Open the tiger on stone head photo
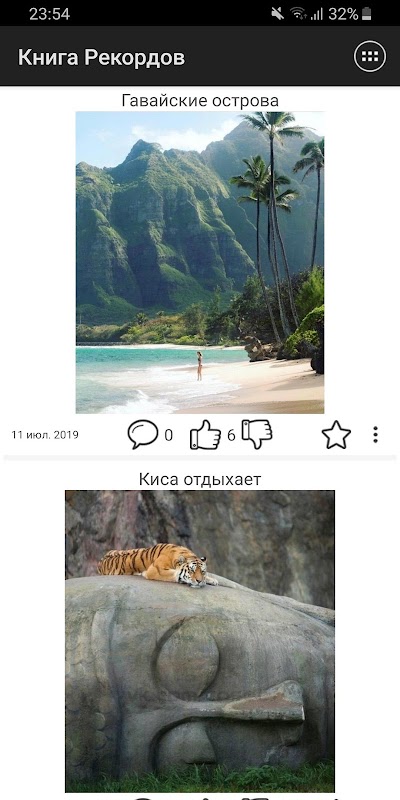 [200, 641]
